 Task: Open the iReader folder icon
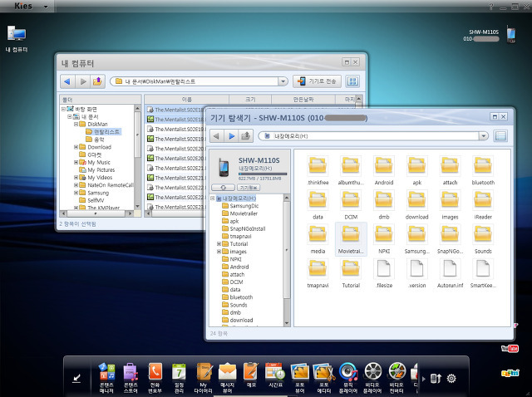pyautogui.click(x=483, y=205)
